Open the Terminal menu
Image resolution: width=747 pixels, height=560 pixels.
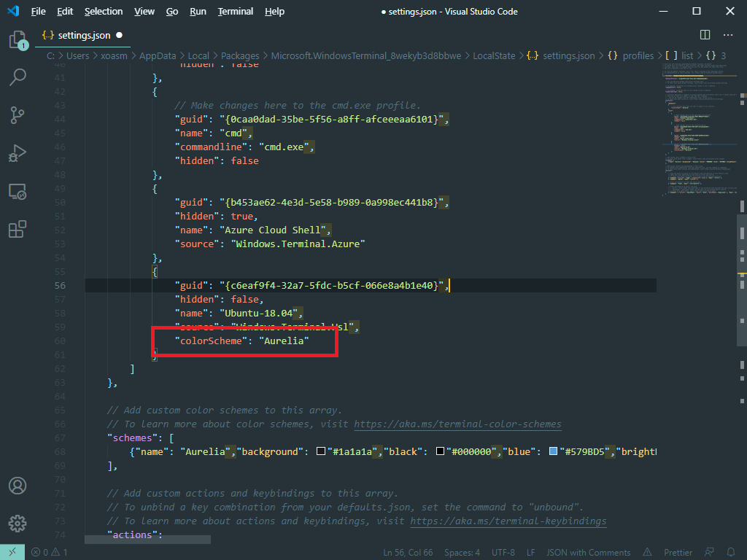[236, 12]
